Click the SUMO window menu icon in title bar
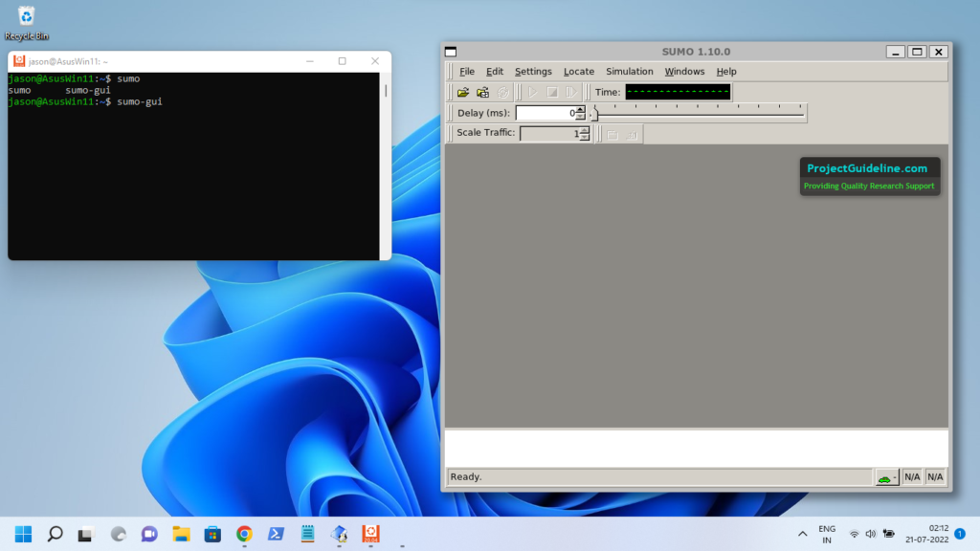This screenshot has height=551, width=980. click(x=452, y=52)
